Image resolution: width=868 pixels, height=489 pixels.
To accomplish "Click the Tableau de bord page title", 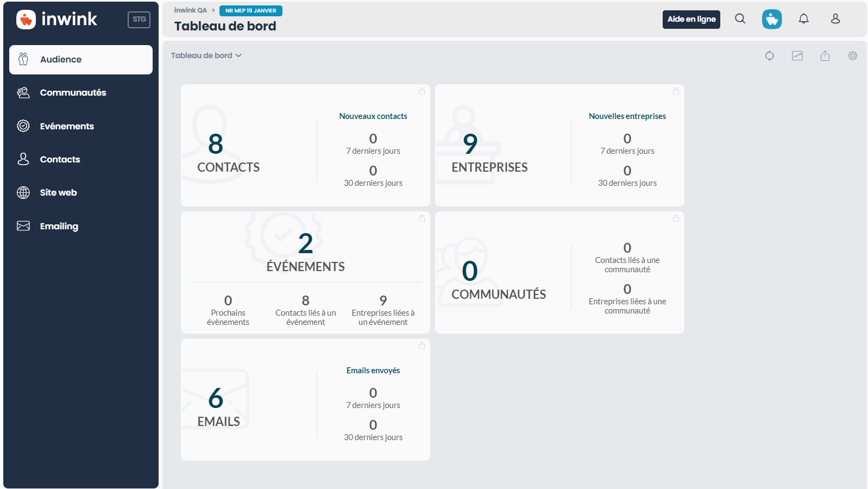I will pyautogui.click(x=225, y=26).
